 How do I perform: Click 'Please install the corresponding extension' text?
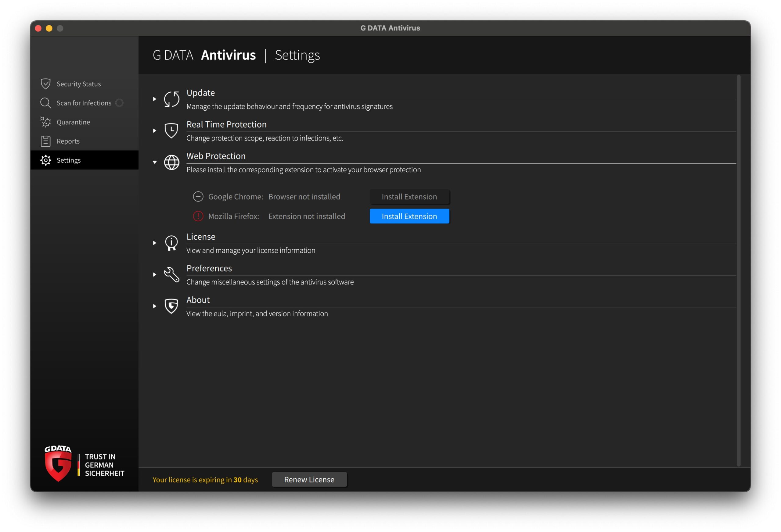click(304, 170)
